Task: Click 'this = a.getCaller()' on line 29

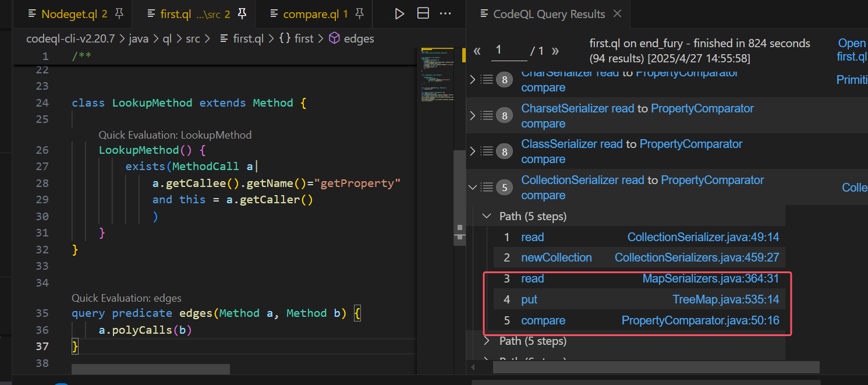Action: coord(246,200)
